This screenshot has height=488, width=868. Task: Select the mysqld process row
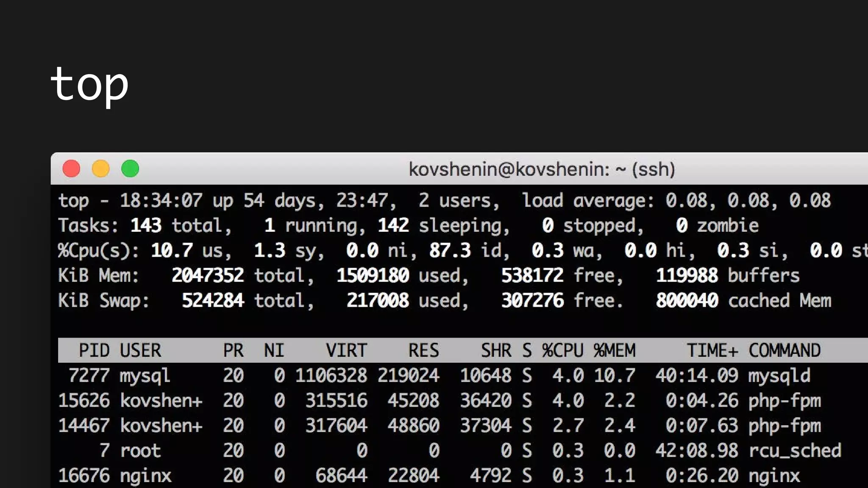click(x=779, y=376)
